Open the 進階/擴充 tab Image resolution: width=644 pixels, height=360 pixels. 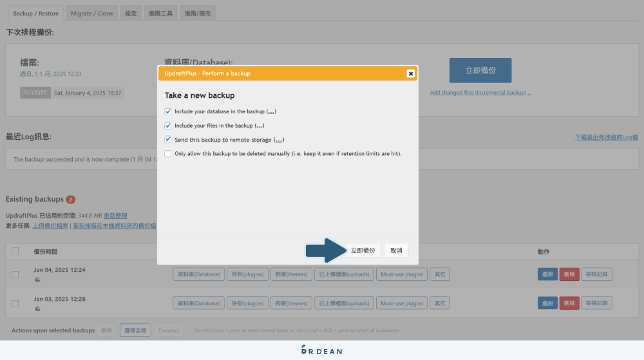click(198, 13)
